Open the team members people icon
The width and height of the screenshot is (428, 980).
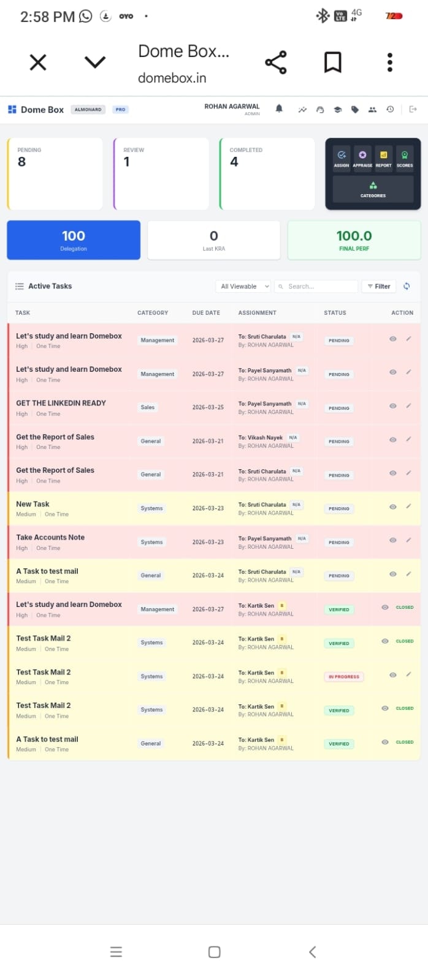click(372, 110)
